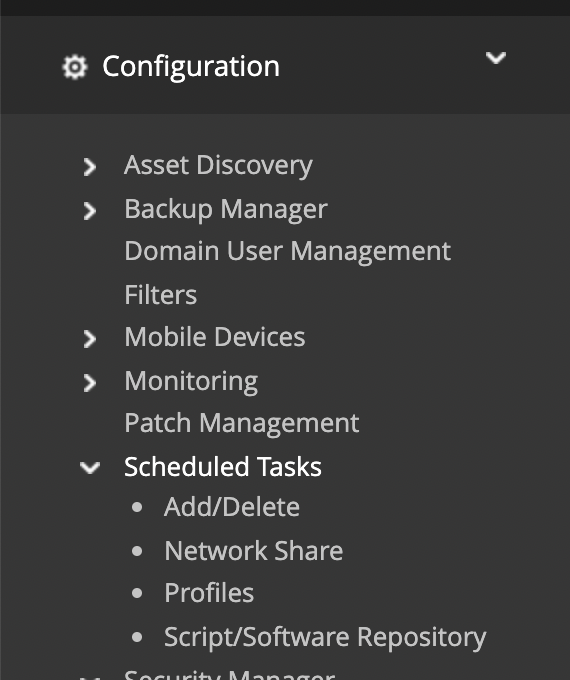Click the Configuration gear icon
Image resolution: width=570 pixels, height=680 pixels.
click(75, 67)
